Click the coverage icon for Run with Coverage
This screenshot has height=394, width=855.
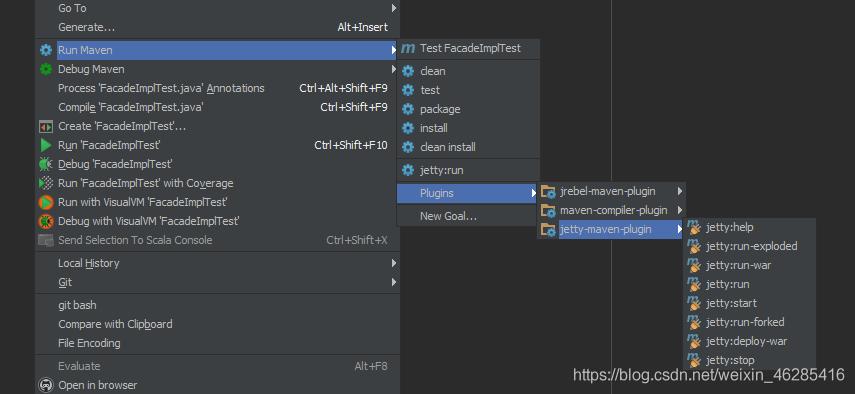[46, 183]
